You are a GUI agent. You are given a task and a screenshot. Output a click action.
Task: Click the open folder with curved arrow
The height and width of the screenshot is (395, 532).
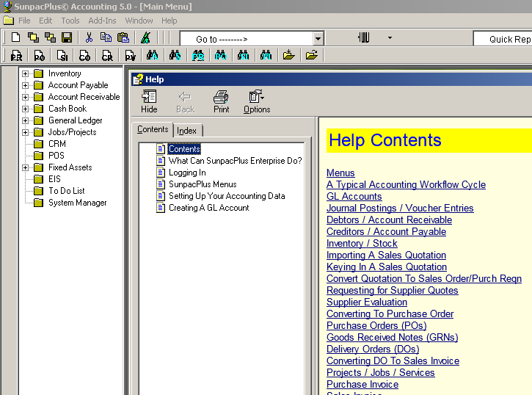click(x=311, y=55)
